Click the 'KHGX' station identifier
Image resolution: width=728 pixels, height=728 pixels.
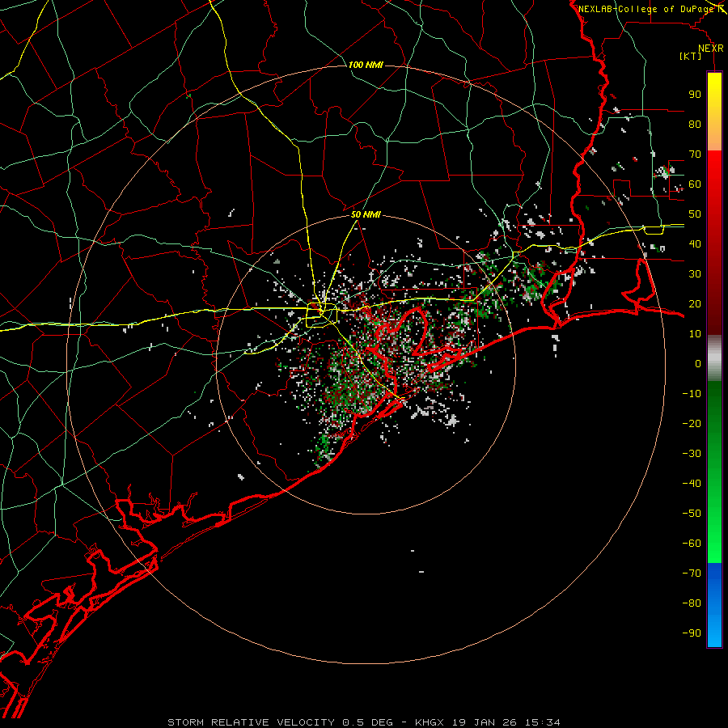430,722
